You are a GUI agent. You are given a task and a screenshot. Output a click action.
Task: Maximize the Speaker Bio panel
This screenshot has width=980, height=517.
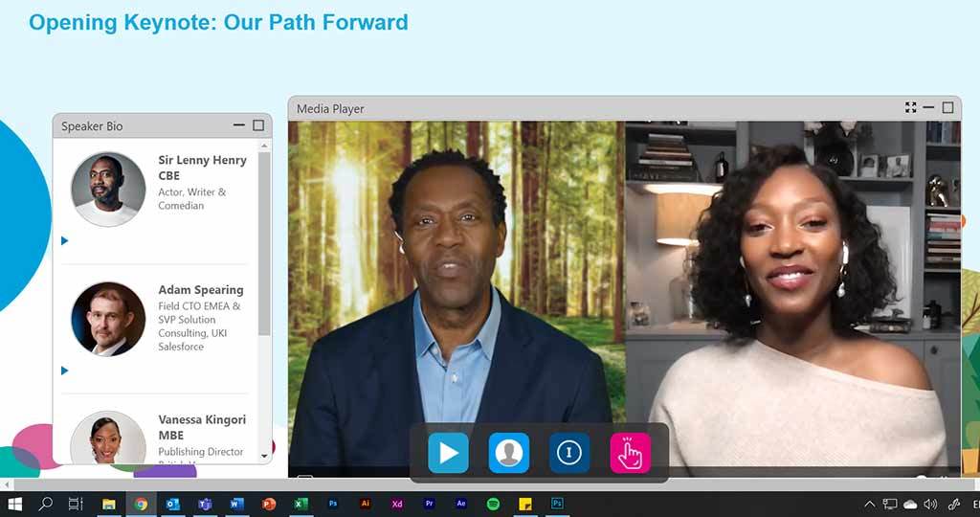tap(258, 125)
